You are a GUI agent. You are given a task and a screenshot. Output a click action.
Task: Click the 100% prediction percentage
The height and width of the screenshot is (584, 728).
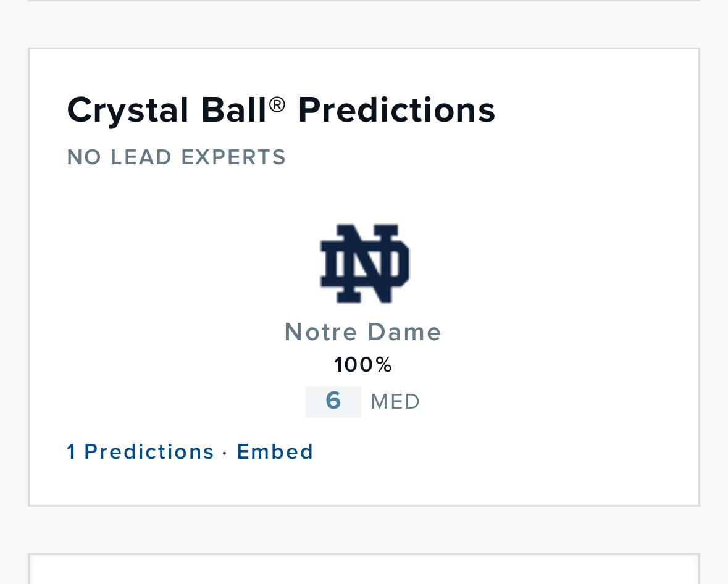coord(363,365)
